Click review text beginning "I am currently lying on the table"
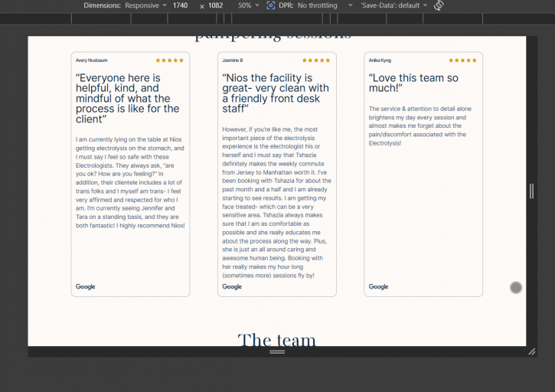The height and width of the screenshot is (392, 555). pos(130,182)
